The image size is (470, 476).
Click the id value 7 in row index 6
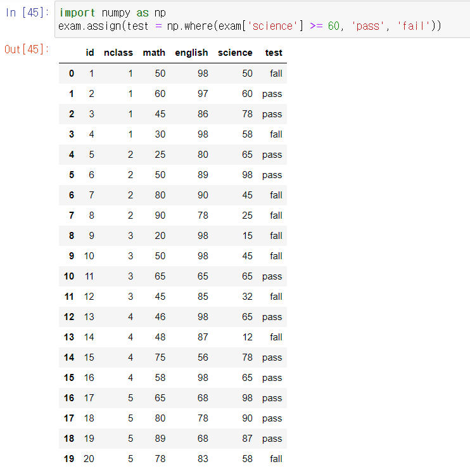coord(91,195)
